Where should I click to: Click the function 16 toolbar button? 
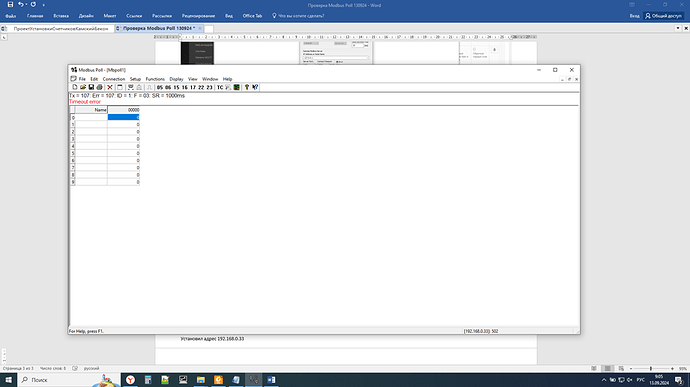pyautogui.click(x=184, y=87)
